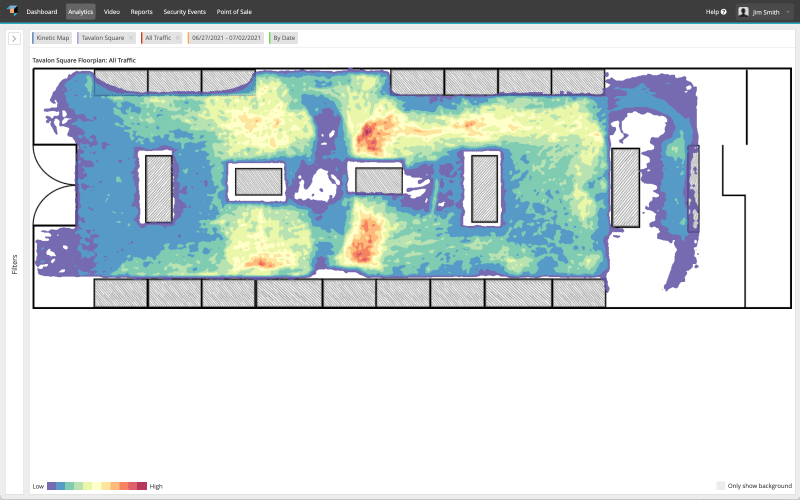Open Security Events page
The width and height of the screenshot is (800, 500).
pos(184,12)
